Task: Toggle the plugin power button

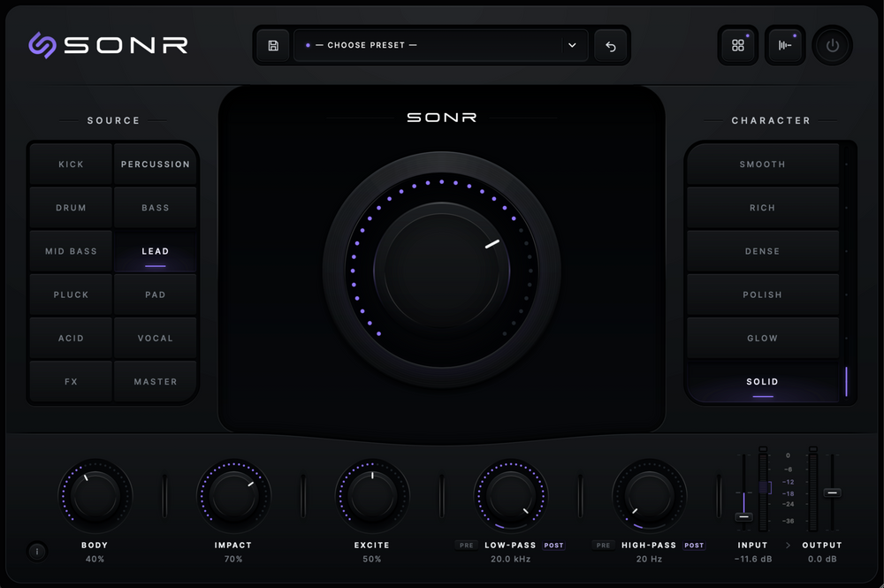Action: pos(832,45)
